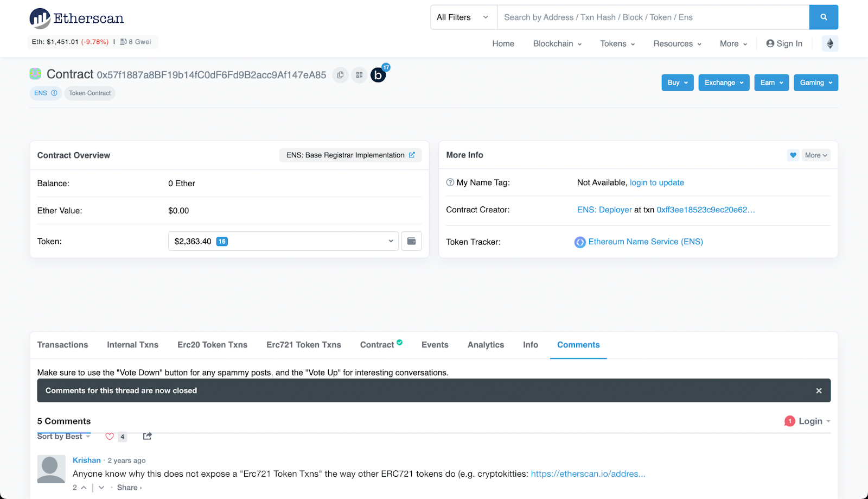868x499 pixels.
Task: Upvote Krishan's comment
Action: coord(84,488)
